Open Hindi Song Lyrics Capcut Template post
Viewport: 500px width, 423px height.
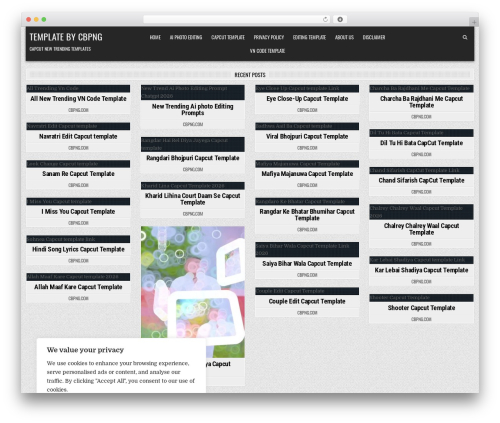coord(78,249)
